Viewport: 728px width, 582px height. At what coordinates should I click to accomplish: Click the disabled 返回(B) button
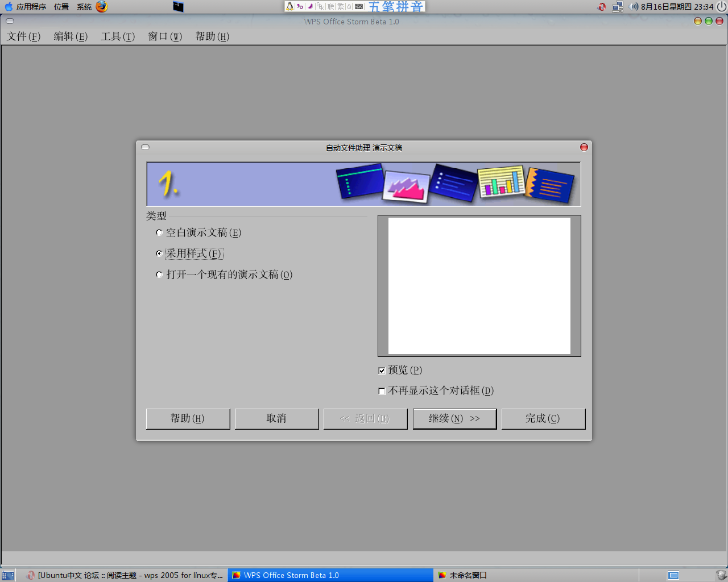365,419
